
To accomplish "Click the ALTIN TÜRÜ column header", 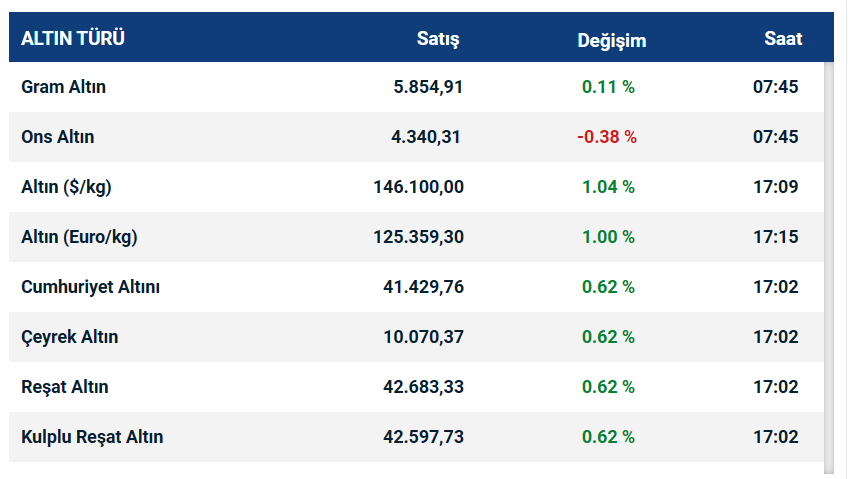I will click(73, 39).
